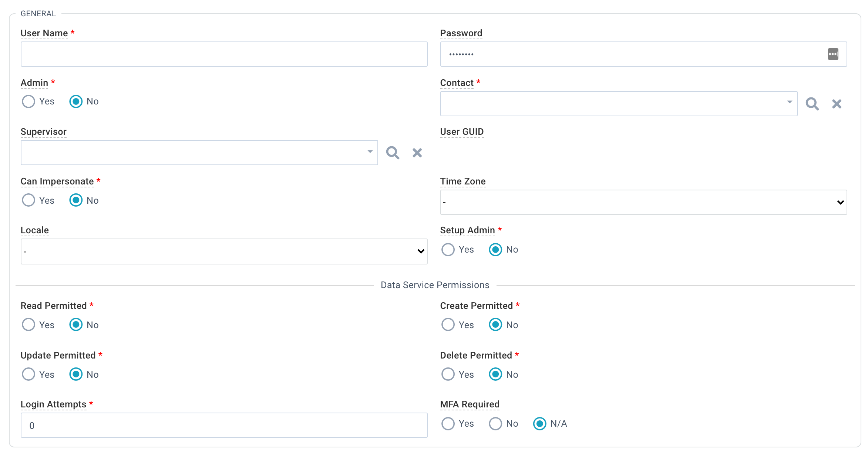Viewport: 868px width, 460px height.
Task: Click the clear (X) icon next to Contact
Action: pos(837,103)
